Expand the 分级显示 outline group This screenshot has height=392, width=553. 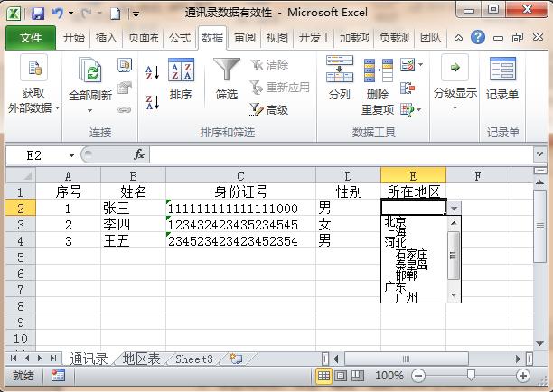click(455, 93)
